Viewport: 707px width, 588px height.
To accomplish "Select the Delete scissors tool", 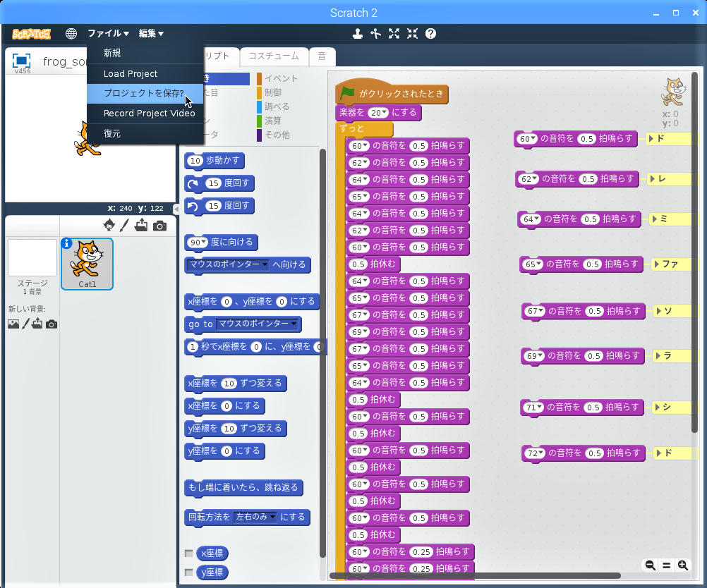I will [375, 34].
